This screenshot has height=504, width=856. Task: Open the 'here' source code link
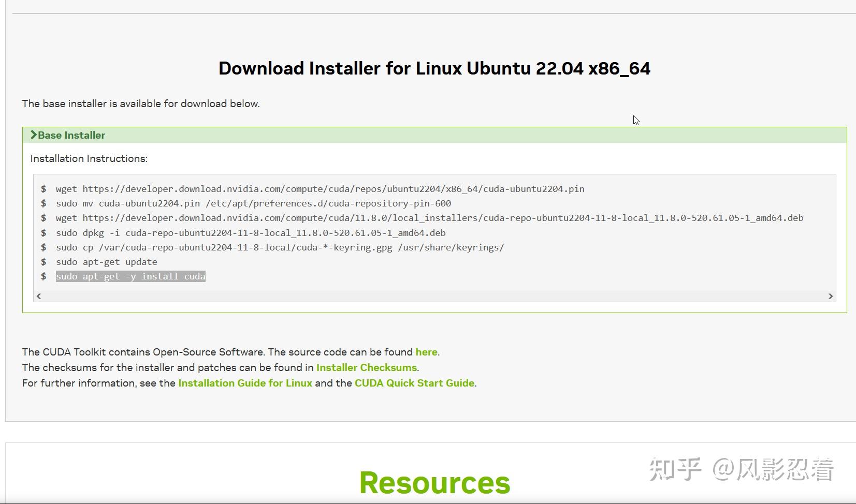point(426,352)
